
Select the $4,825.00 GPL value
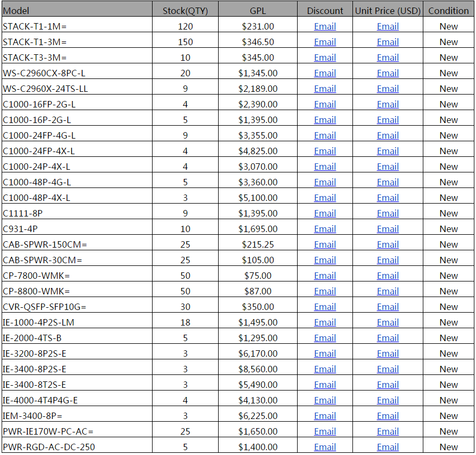tap(258, 151)
